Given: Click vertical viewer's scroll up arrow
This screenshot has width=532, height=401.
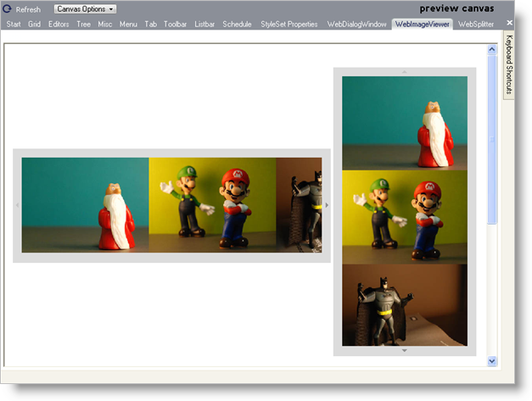Looking at the screenshot, I should click(405, 72).
